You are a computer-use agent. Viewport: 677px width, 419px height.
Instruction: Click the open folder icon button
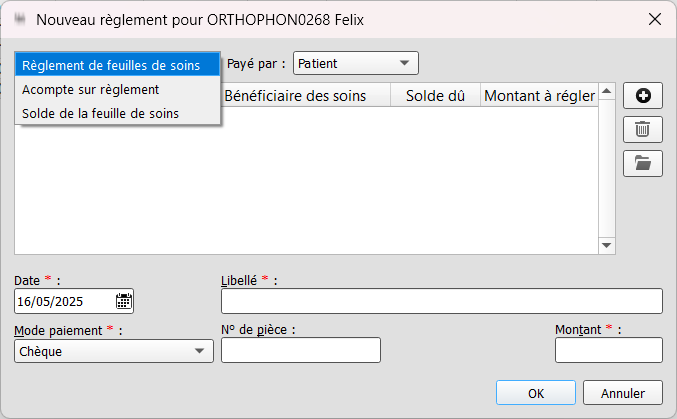(x=642, y=163)
